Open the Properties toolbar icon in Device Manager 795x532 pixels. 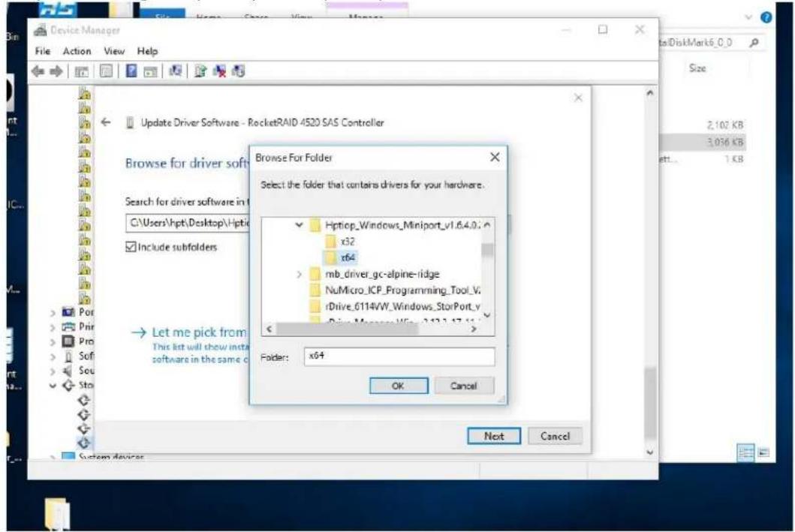(106, 71)
